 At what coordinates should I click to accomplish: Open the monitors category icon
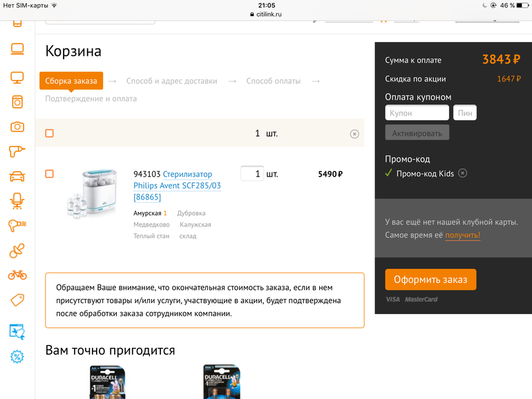(17, 77)
